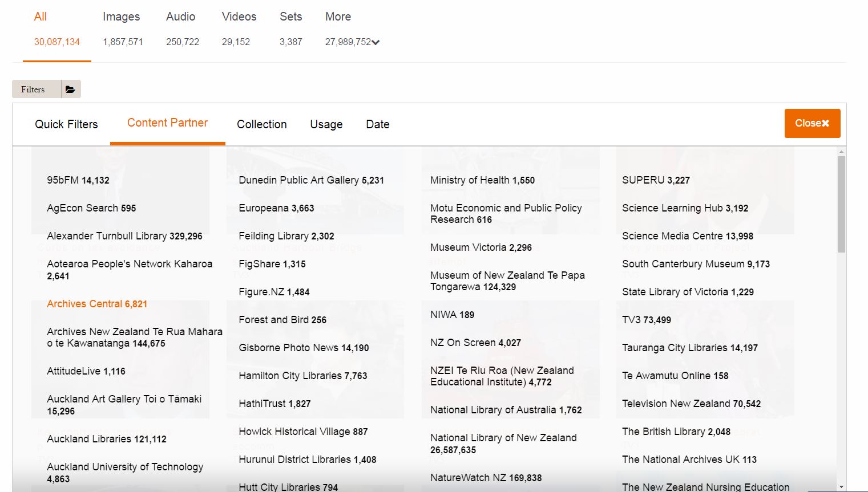This screenshot has width=868, height=492.
Task: Select Motu Economic and Public Policy Research
Action: (x=506, y=214)
